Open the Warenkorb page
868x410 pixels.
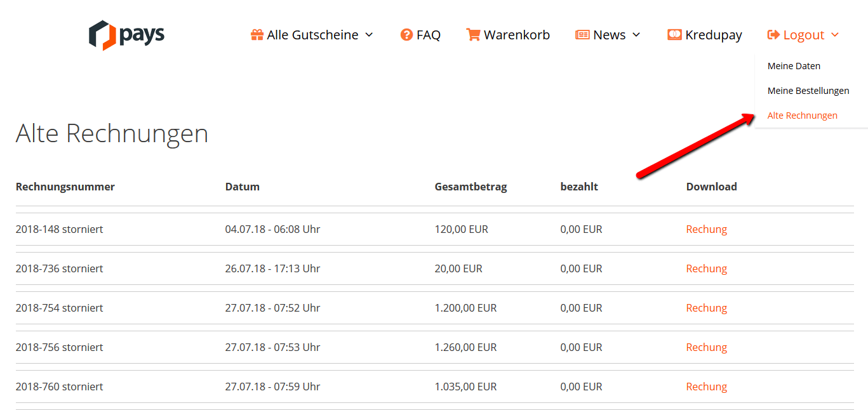click(516, 35)
